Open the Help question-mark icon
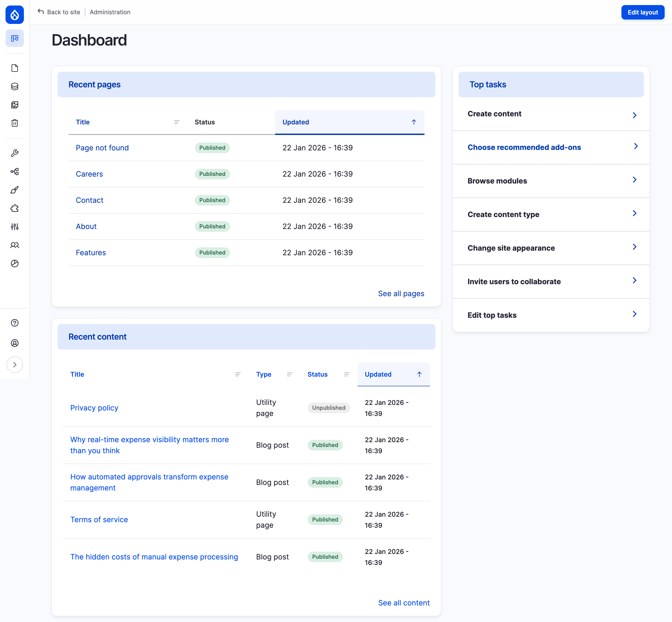Screen dimensions: 672x622 [14, 323]
